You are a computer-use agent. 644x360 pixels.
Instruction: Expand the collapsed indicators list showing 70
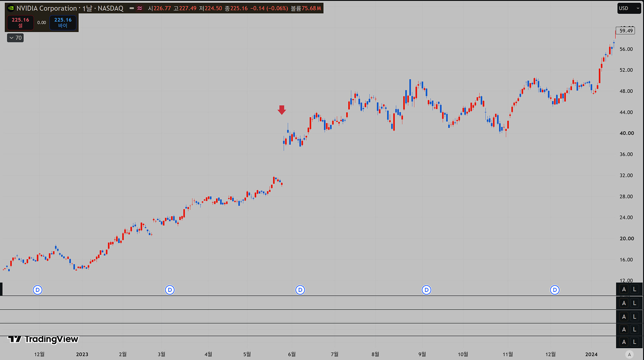tap(15, 38)
